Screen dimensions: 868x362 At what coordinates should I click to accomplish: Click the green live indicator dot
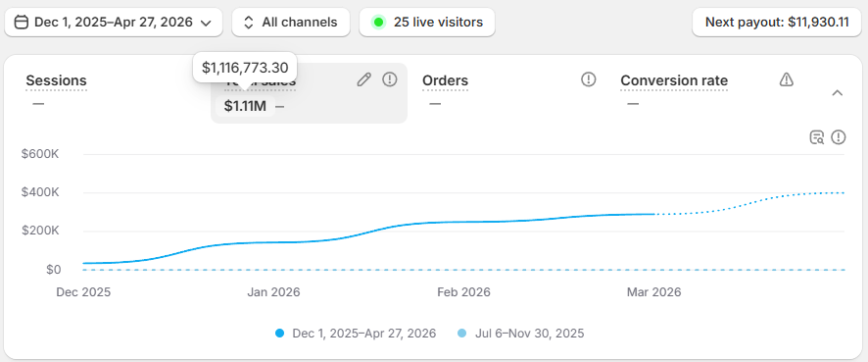pyautogui.click(x=378, y=23)
